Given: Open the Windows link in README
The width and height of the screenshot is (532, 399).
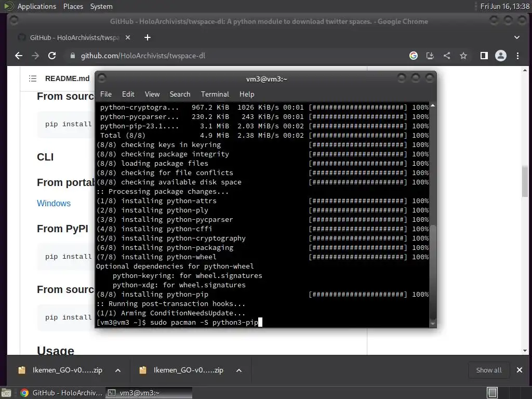Looking at the screenshot, I should [54, 203].
